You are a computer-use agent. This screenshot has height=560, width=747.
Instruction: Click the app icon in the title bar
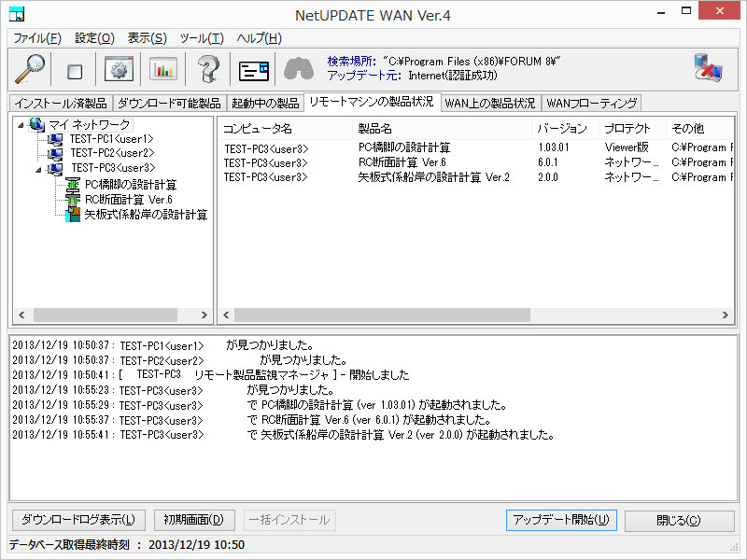17,14
